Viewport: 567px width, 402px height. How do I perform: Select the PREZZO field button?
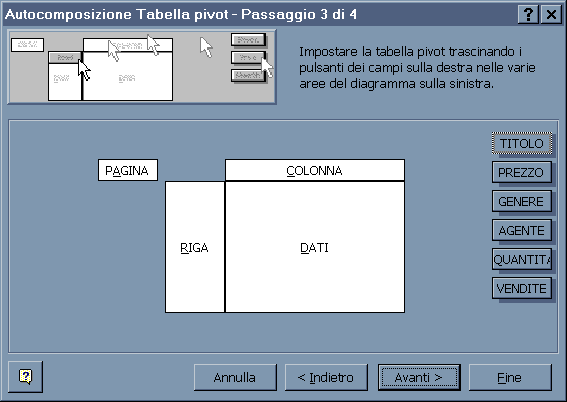point(522,172)
